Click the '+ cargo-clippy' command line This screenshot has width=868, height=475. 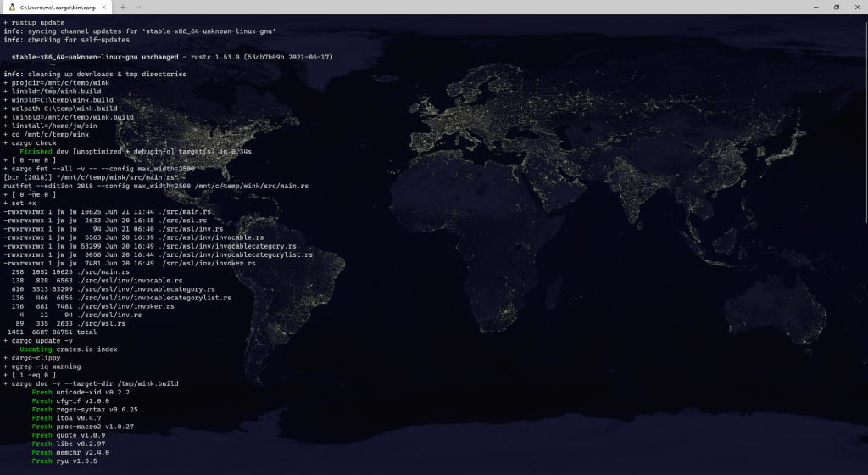[34, 358]
